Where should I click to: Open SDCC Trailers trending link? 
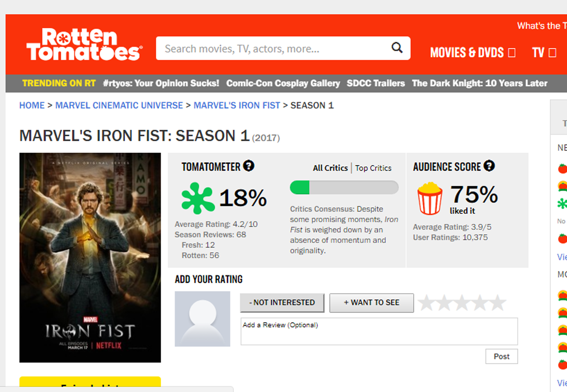point(376,83)
